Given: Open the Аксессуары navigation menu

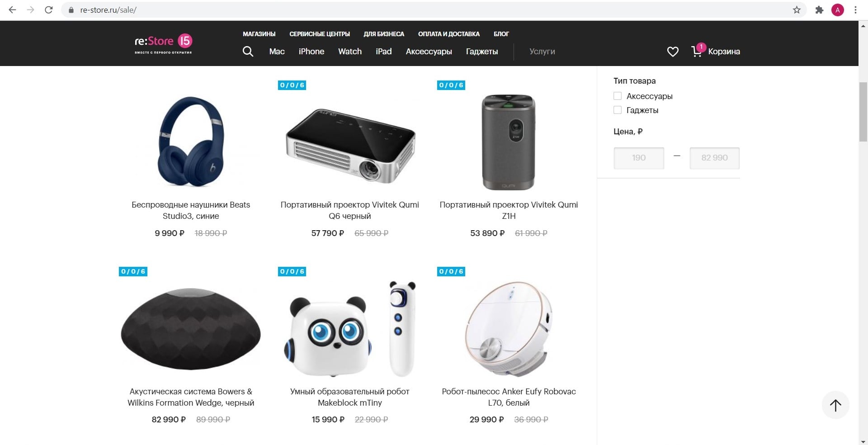Looking at the screenshot, I should point(429,52).
